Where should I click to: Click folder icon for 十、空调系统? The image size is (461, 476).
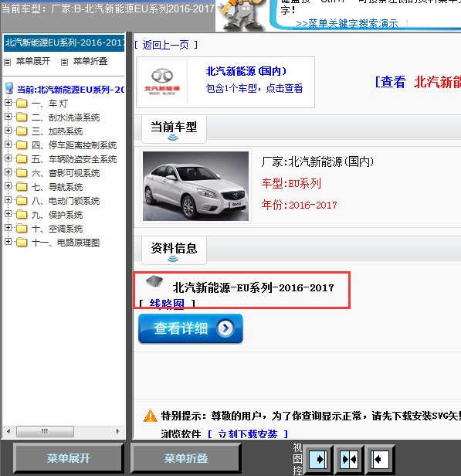tap(22, 229)
